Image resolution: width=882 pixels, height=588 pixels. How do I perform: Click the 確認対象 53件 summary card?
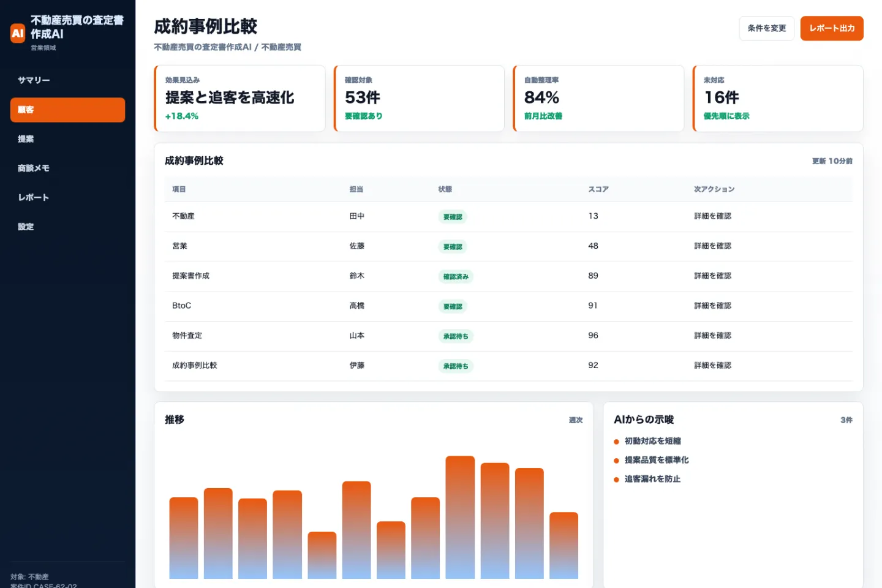point(419,99)
